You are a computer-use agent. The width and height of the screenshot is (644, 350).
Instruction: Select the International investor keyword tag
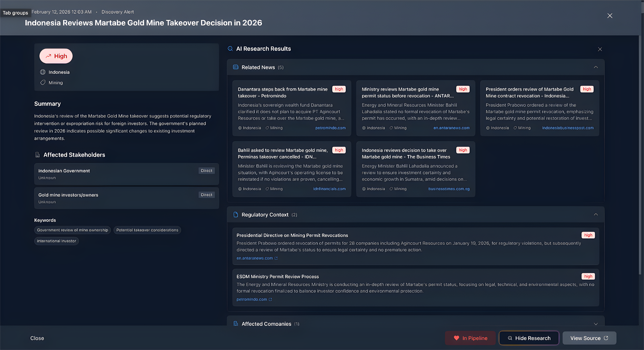click(x=56, y=241)
